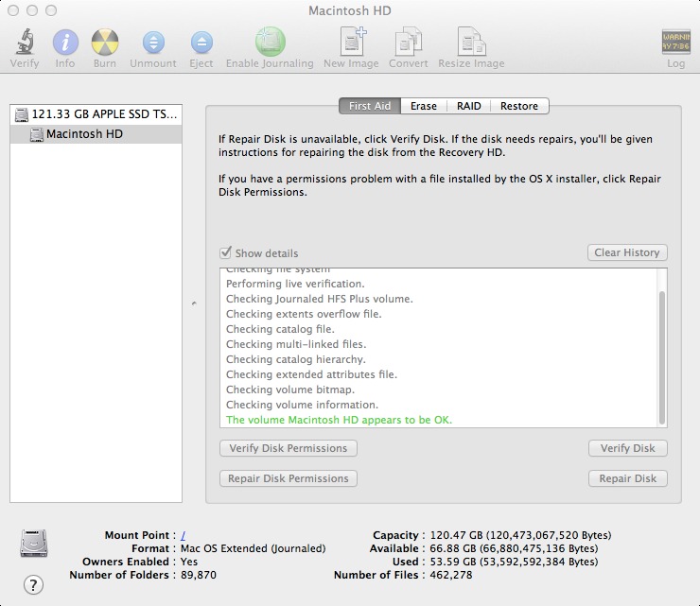
Task: Click 'Performing live verification.' log line
Action: [x=295, y=284]
